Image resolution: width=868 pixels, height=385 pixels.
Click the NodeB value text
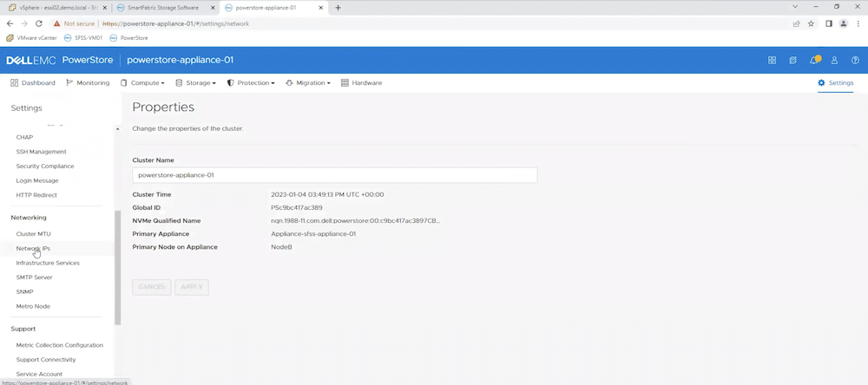pos(281,247)
